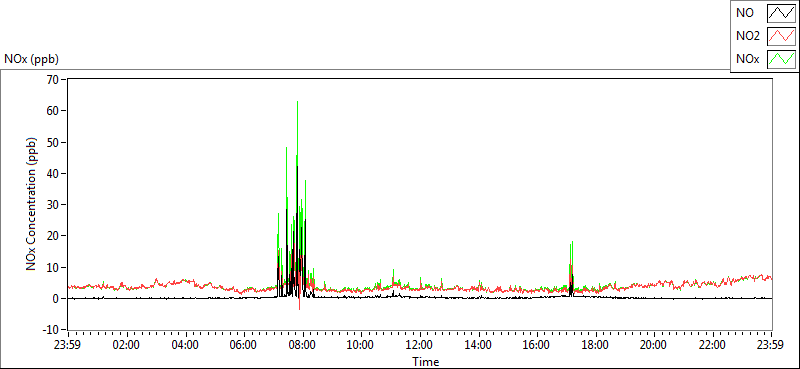The height and width of the screenshot is (369, 800).
Task: Click the rightmost 23:59 time axis label
Action: click(771, 344)
